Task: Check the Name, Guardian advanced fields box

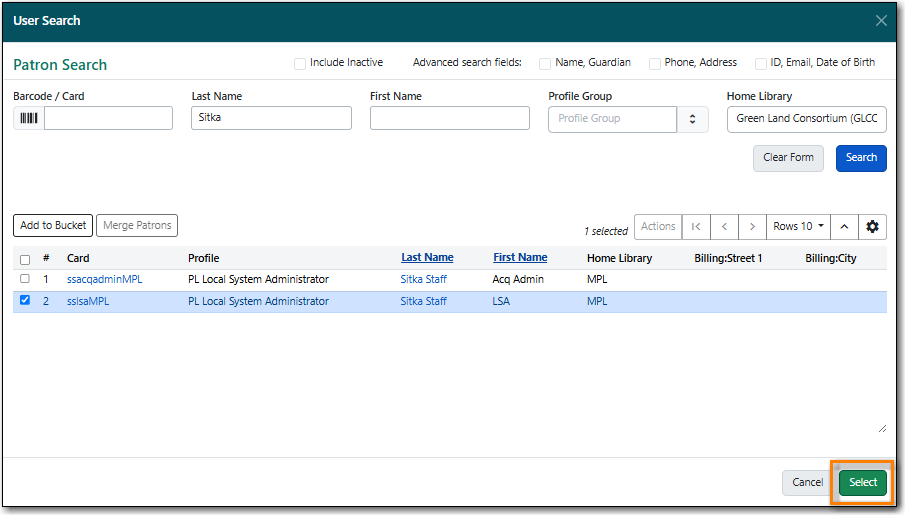Action: pos(545,64)
